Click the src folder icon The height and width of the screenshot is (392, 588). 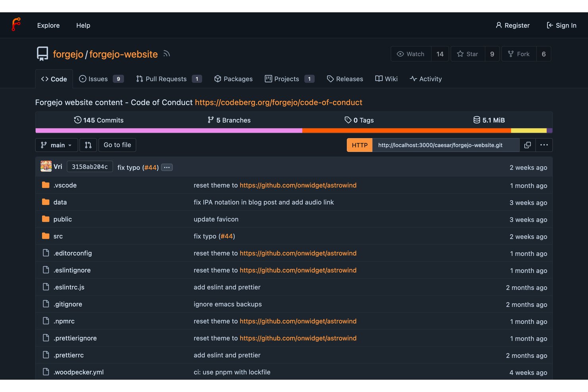point(46,236)
